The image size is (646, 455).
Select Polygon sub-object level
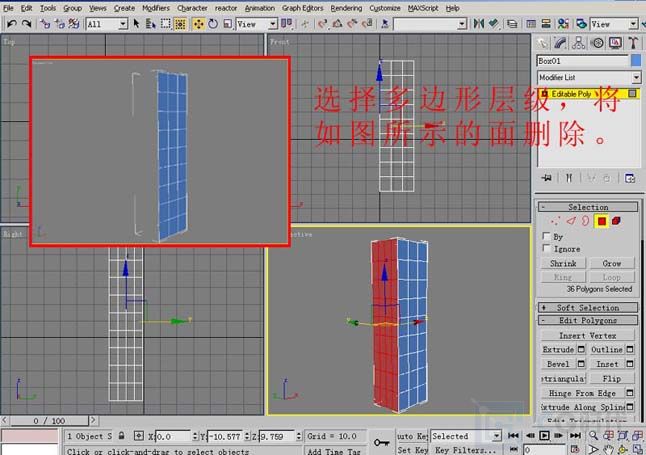tap(602, 221)
